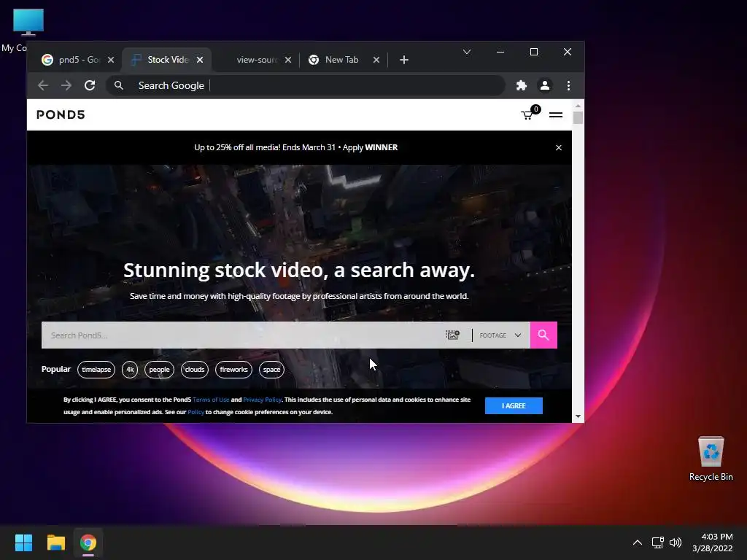Open the Terms of Use link
Image resolution: width=747 pixels, height=560 pixels.
[211, 400]
